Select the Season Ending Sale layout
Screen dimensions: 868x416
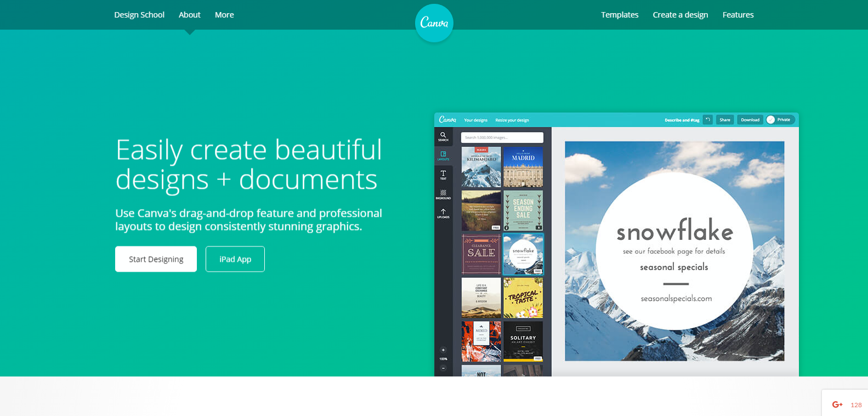point(523,210)
